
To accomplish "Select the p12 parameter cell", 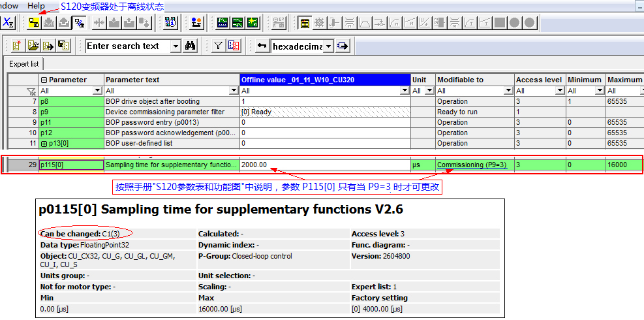I will click(72, 133).
